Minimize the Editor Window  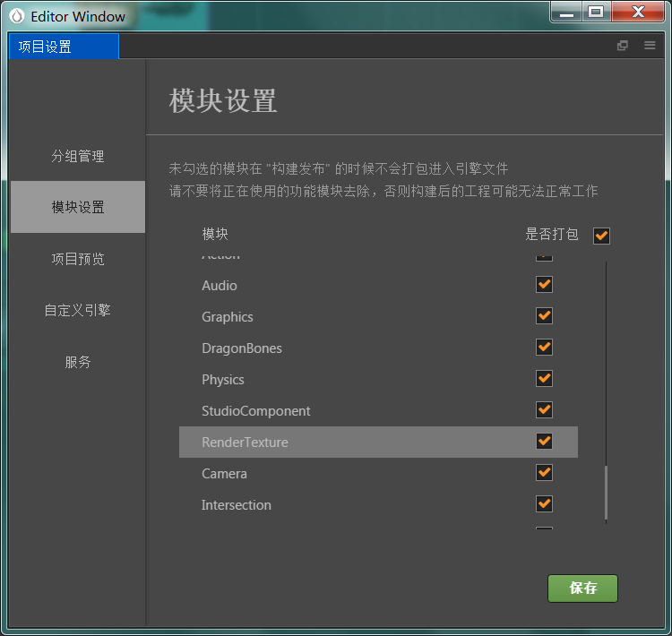566,12
